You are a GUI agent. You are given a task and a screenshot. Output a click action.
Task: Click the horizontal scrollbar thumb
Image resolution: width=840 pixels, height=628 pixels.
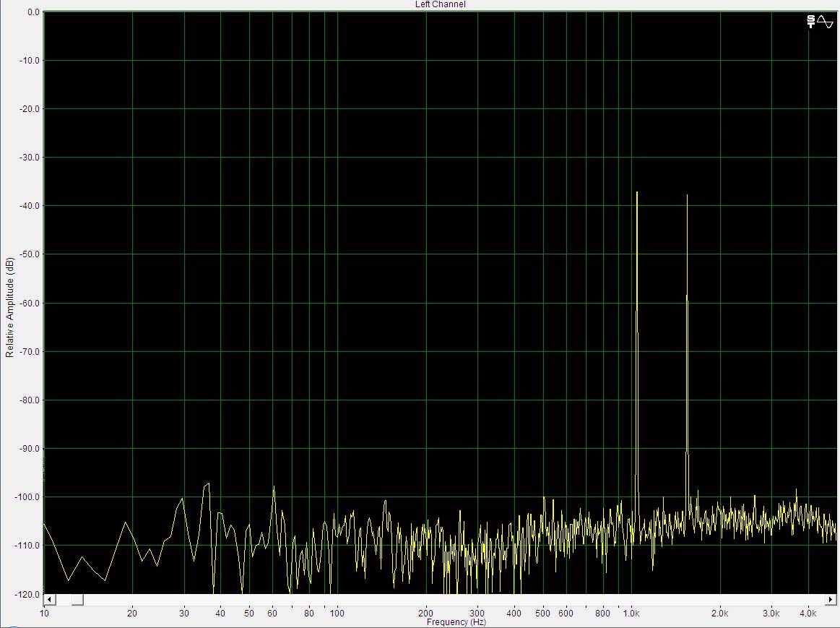click(x=77, y=600)
